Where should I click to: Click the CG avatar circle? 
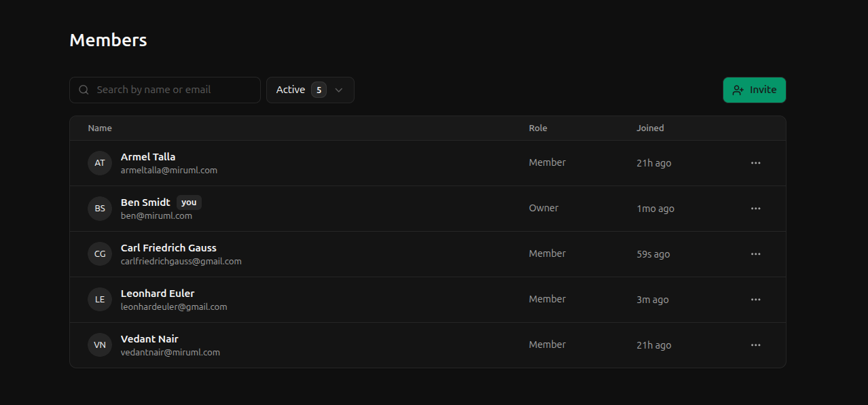coord(100,254)
